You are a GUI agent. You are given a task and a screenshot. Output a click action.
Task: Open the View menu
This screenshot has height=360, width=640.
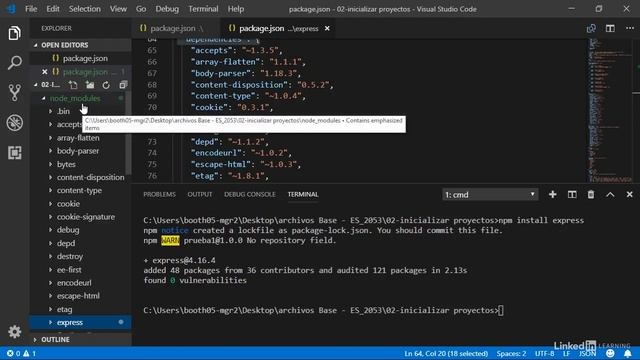pos(118,9)
